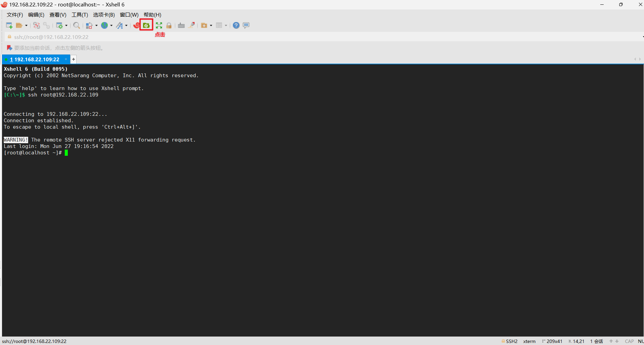Click the add-session bookmark arrow icon
644x345 pixels.
click(x=9, y=48)
